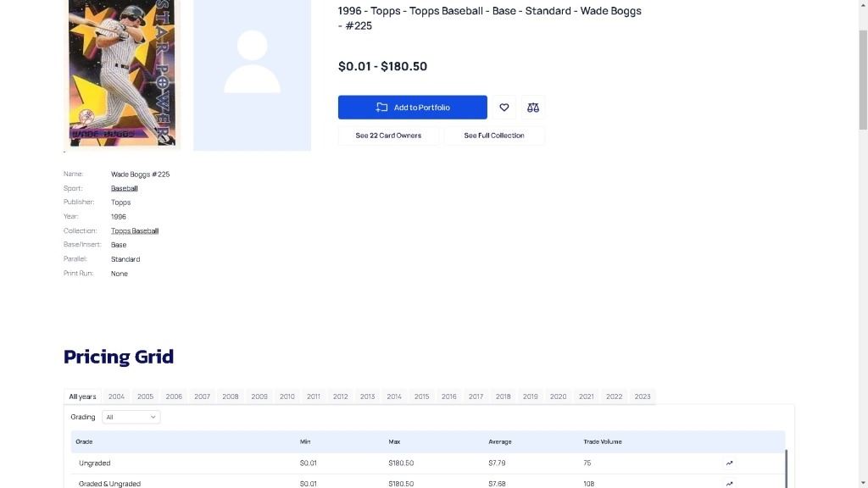Viewport: 868px width, 488px height.
Task: Switch to the 2010 tab
Action: (x=287, y=396)
